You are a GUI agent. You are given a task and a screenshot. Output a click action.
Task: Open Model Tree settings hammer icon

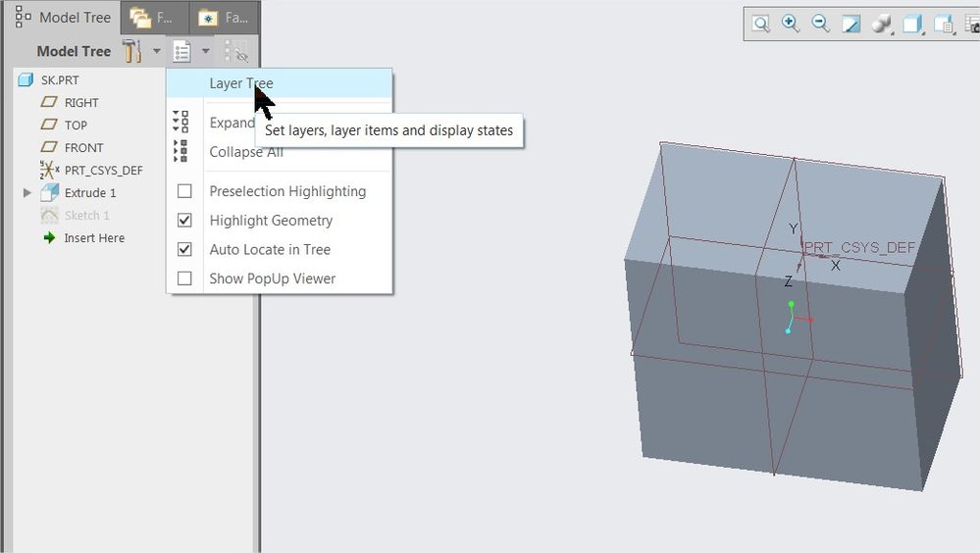131,51
